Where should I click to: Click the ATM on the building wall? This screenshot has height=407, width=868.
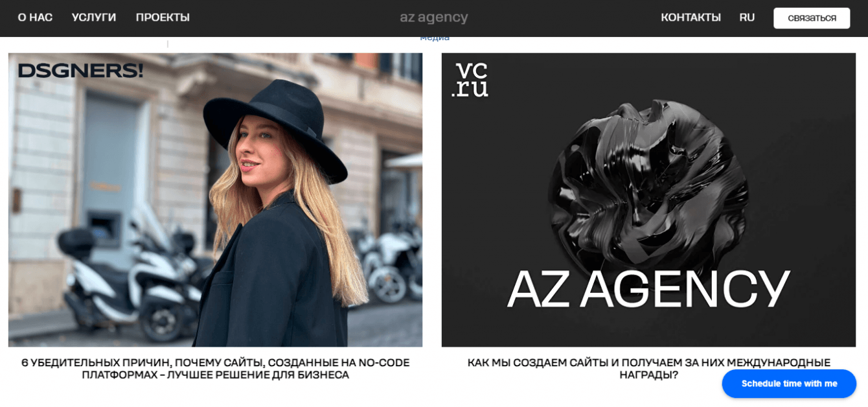[x=104, y=227]
